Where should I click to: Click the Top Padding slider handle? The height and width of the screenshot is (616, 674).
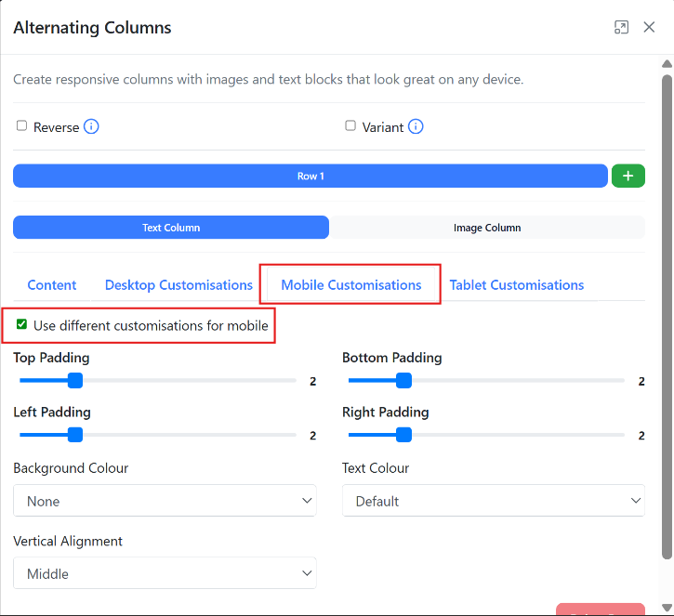point(75,381)
